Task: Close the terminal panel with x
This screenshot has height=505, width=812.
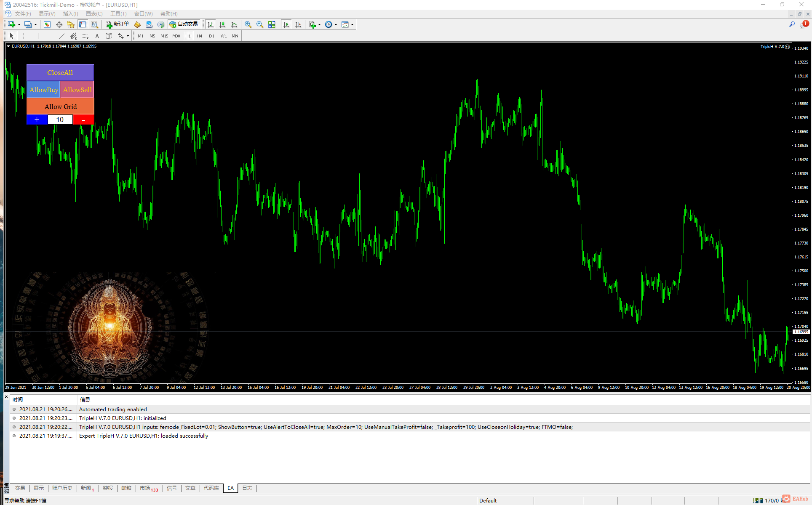Action: (x=6, y=396)
